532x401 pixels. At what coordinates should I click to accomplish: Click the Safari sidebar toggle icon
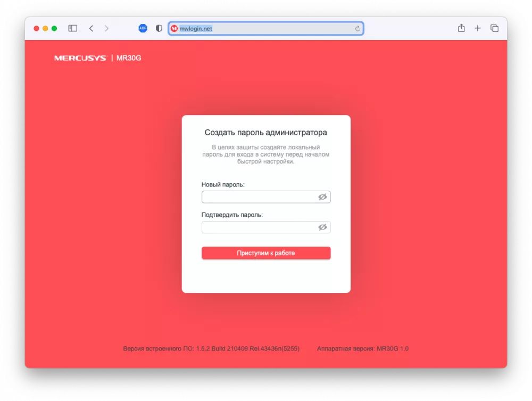[x=72, y=28]
